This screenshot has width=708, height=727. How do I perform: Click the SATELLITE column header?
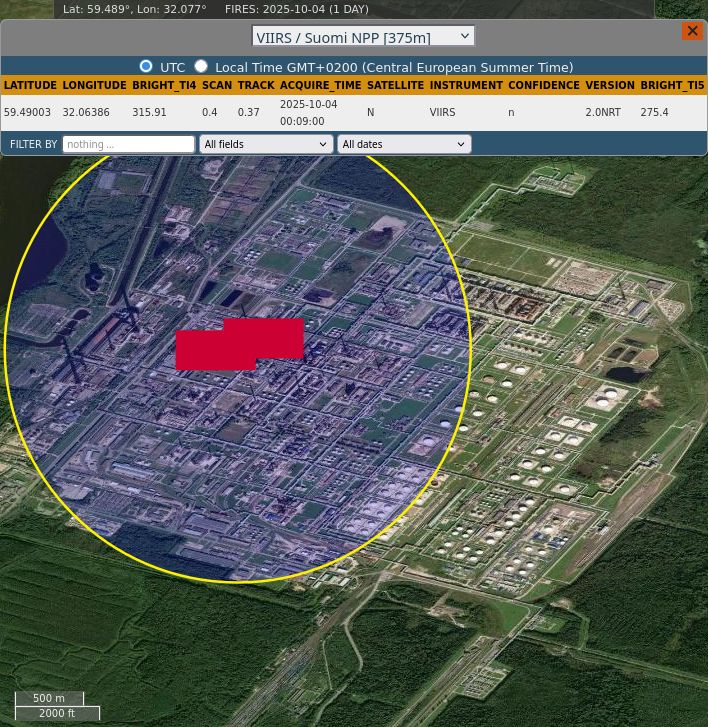point(395,85)
